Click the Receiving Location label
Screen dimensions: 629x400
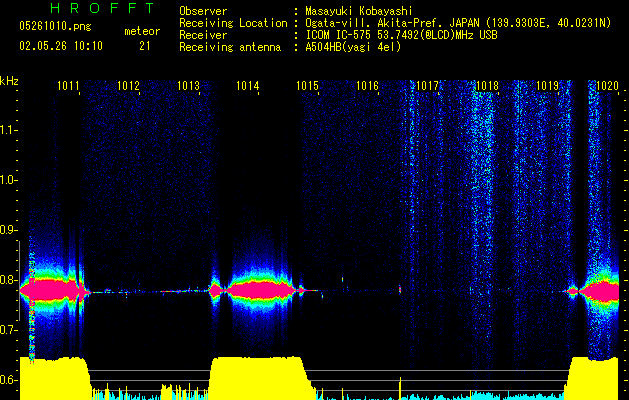(x=233, y=23)
